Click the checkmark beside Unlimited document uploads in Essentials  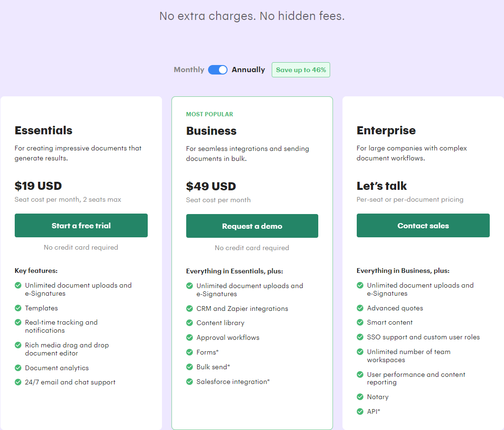(x=18, y=285)
